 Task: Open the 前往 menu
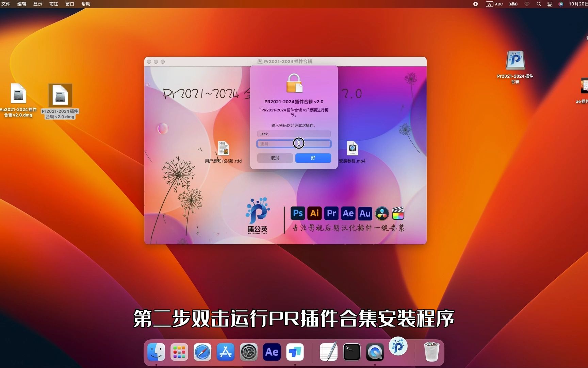coord(54,4)
